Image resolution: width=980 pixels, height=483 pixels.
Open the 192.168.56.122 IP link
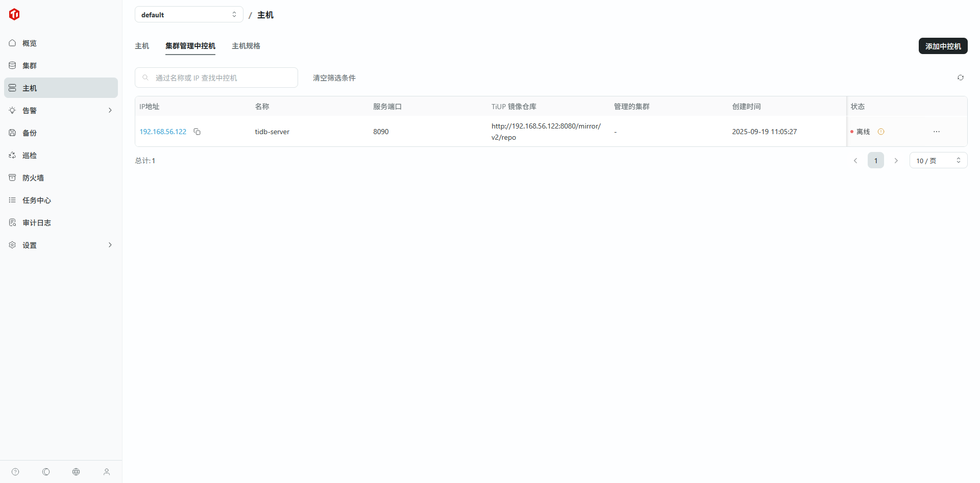(x=163, y=132)
